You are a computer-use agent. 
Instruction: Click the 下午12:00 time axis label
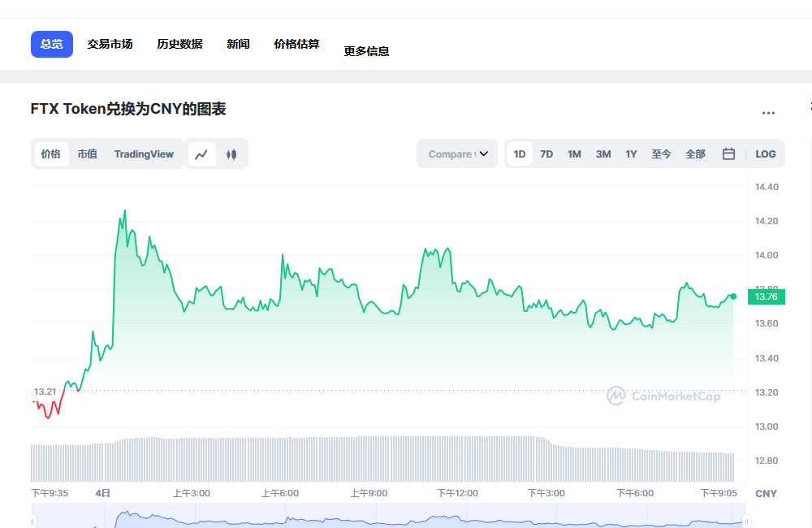coord(457,493)
